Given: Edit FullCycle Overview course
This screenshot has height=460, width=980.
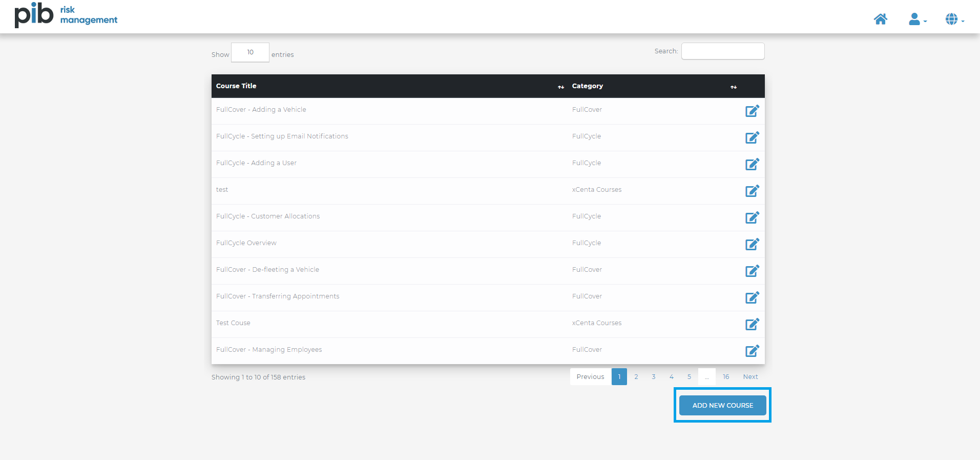Looking at the screenshot, I should (752, 244).
